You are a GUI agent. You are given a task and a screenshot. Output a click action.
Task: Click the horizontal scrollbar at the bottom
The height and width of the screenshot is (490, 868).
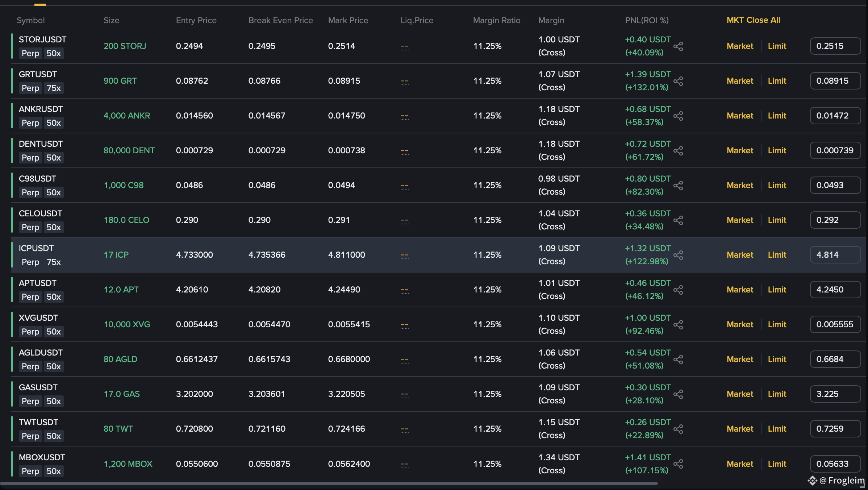pos(329,483)
